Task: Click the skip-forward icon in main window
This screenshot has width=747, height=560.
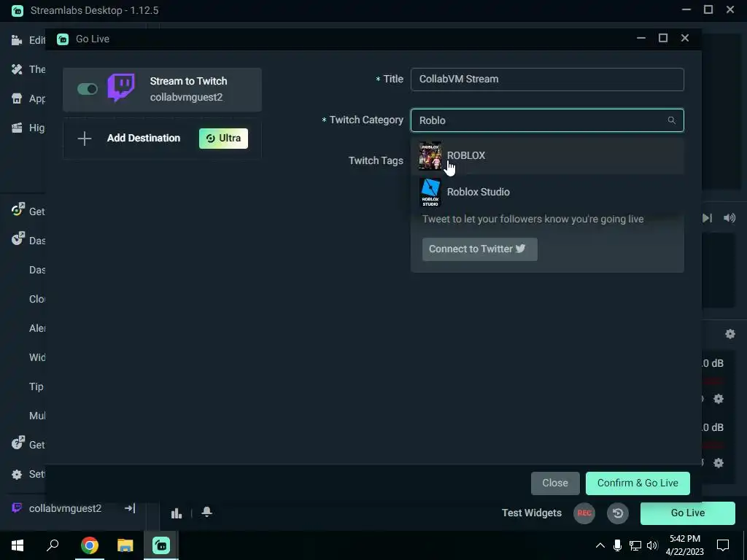Action: coord(707,218)
